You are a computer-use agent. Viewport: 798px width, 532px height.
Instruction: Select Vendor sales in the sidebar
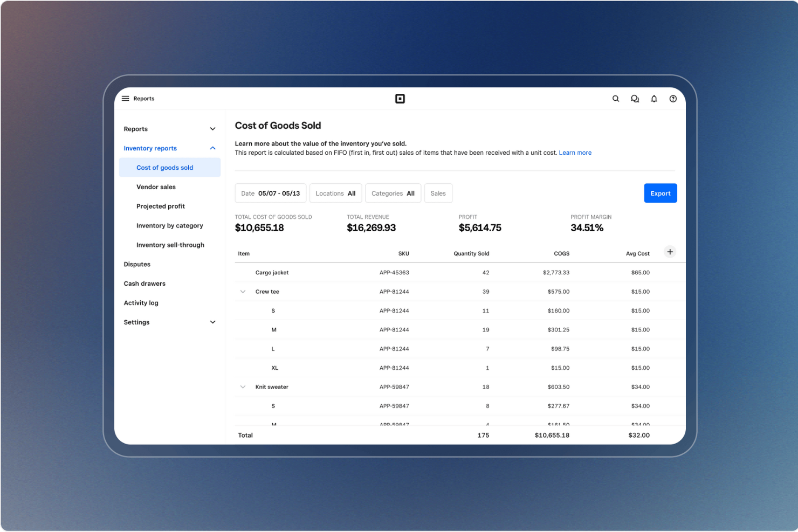pyautogui.click(x=156, y=186)
